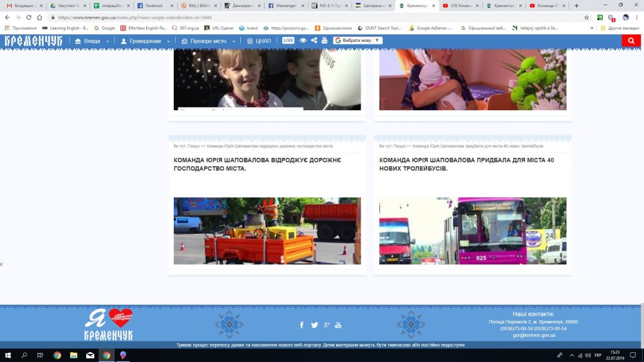Bookmark this page with the star icon
The image size is (644, 362).
(587, 17)
